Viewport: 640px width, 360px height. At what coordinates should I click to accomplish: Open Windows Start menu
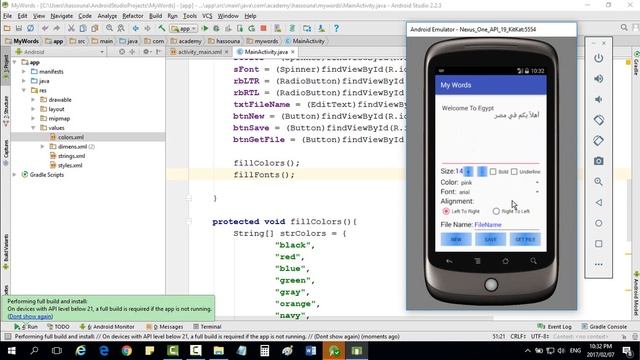(x=11, y=351)
